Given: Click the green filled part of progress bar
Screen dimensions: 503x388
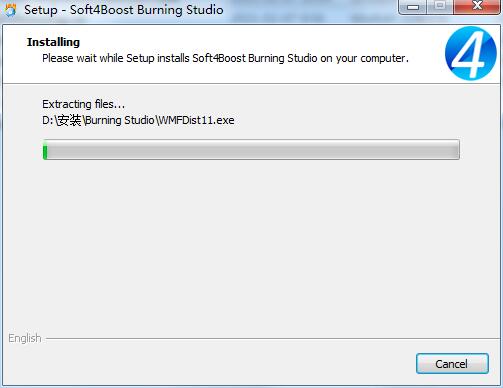Looking at the screenshot, I should [45, 150].
